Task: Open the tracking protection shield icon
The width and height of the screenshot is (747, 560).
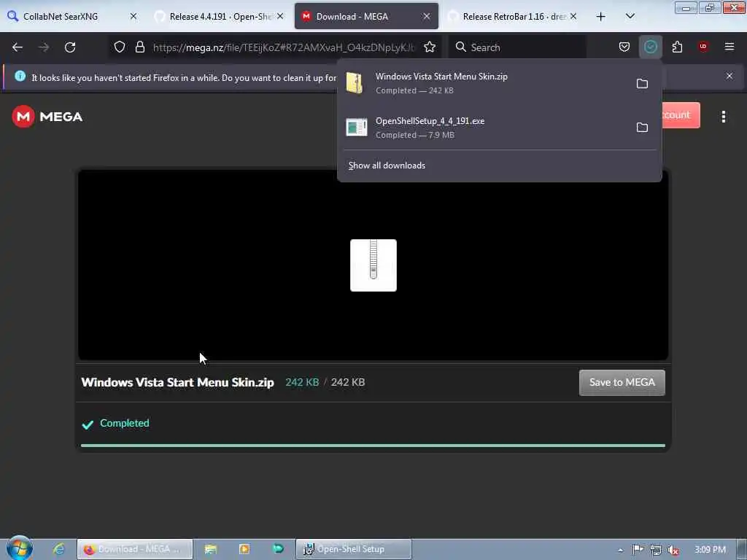Action: [x=120, y=47]
